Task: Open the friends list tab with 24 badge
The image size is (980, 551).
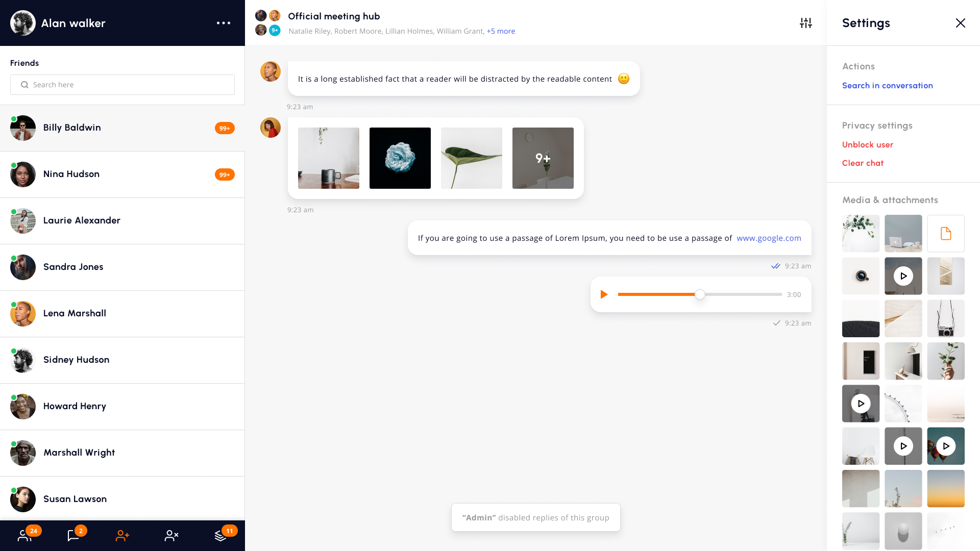Action: pyautogui.click(x=24, y=536)
